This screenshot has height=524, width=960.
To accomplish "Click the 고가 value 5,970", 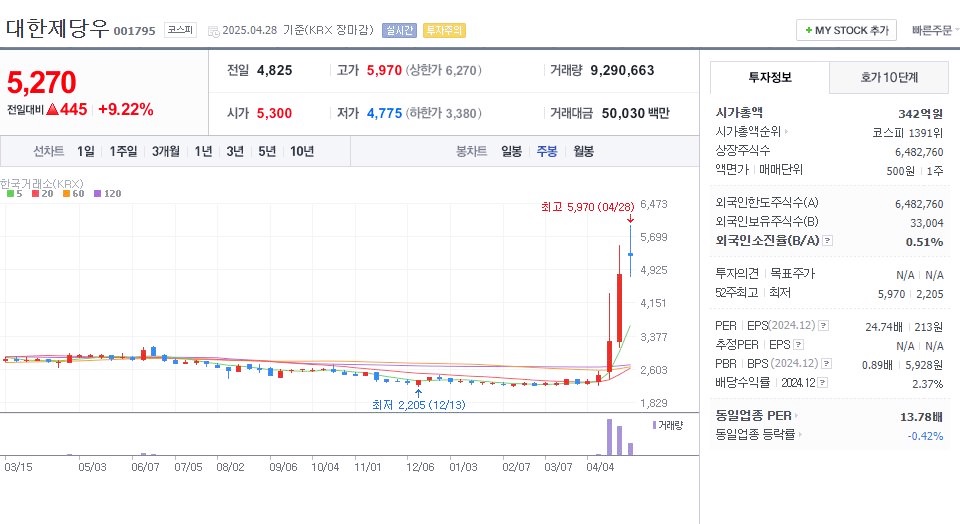I will click(x=384, y=70).
